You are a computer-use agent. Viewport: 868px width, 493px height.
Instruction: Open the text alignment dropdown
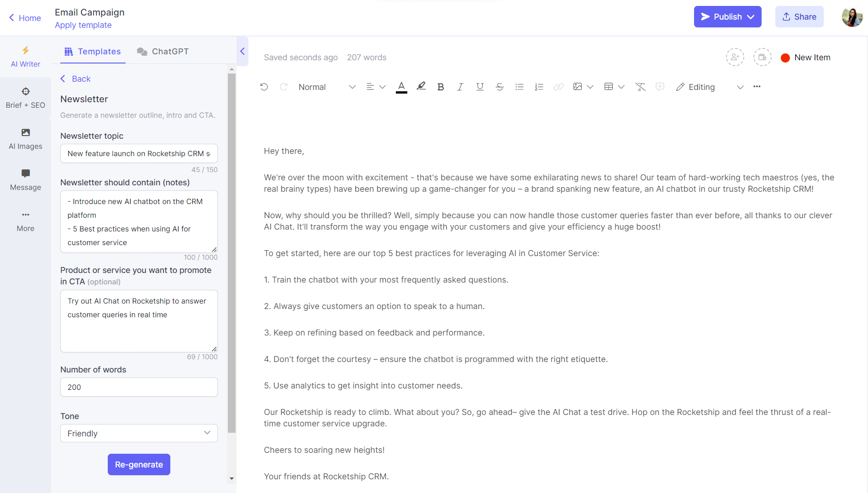click(x=376, y=87)
